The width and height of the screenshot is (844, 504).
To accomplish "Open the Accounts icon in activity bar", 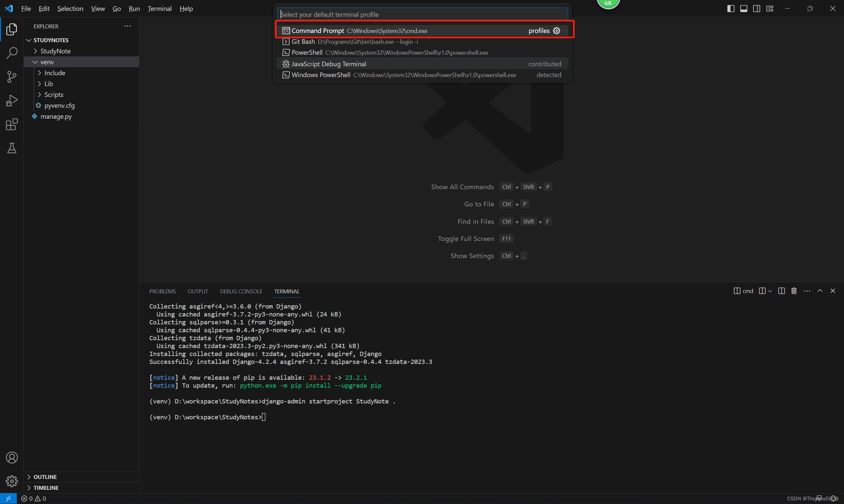I will (x=12, y=458).
